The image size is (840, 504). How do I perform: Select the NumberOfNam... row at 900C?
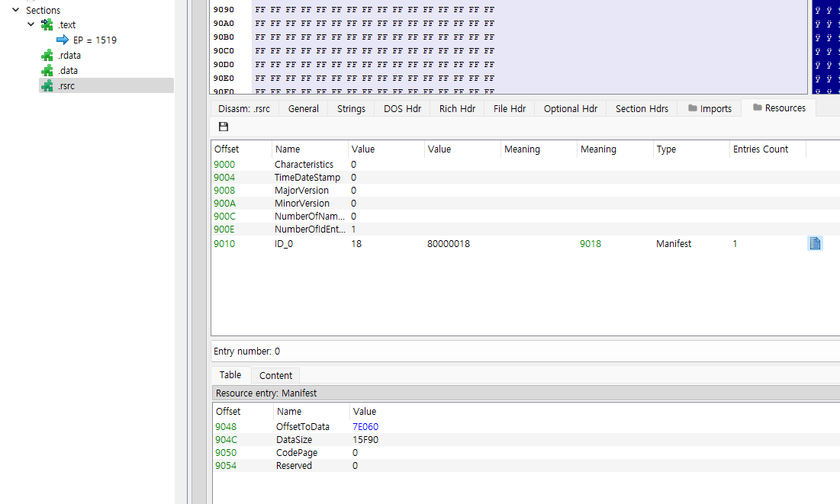[x=525, y=217]
